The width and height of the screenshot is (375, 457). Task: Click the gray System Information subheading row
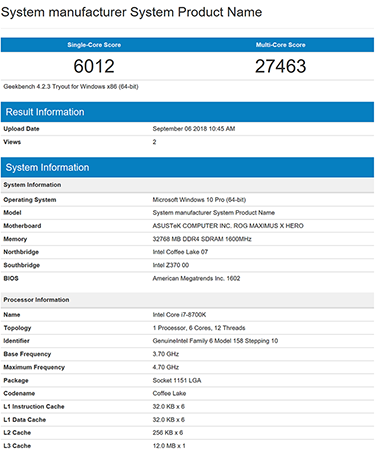click(x=187, y=185)
